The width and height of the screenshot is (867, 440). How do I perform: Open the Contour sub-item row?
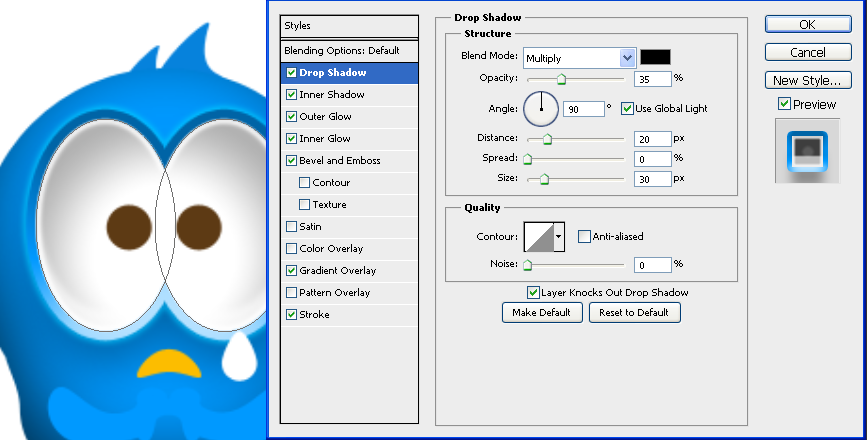(x=349, y=183)
